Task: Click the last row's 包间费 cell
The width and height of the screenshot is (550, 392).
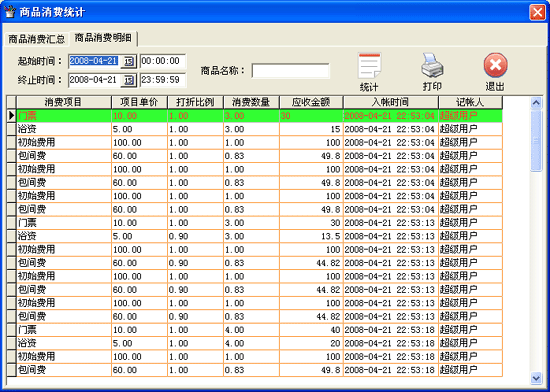Action: point(64,370)
